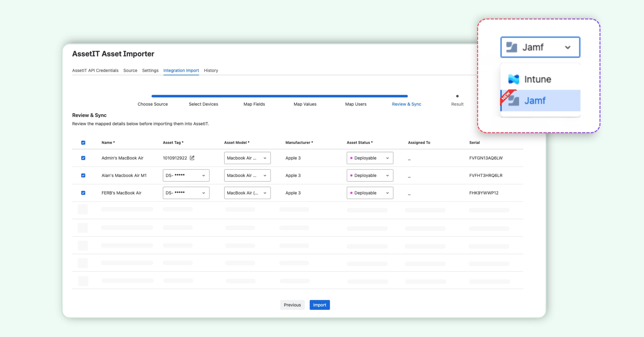644x337 pixels.
Task: Click the Assigned To column header
Action: coord(419,142)
